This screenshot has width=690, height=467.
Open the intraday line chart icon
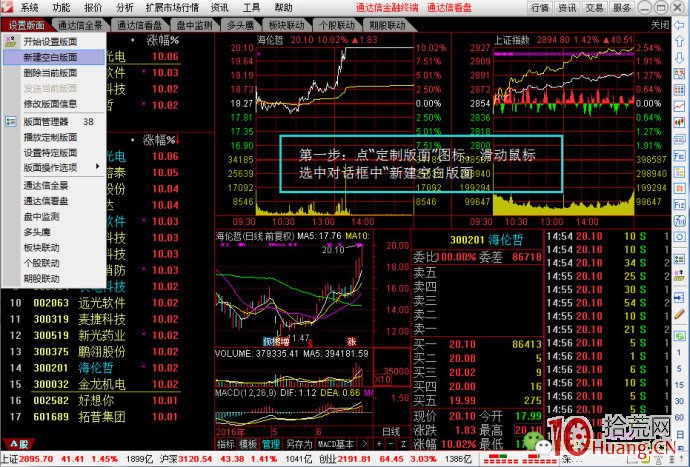point(679,106)
